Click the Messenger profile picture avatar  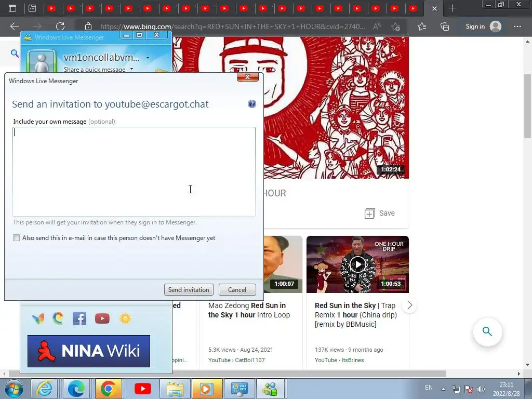42,62
